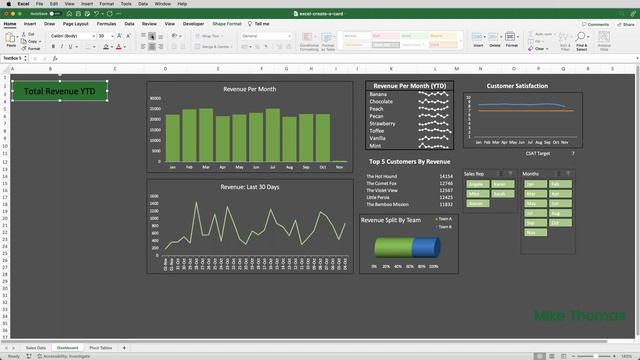Decrease font size with smaller A icon

[x=128, y=36]
